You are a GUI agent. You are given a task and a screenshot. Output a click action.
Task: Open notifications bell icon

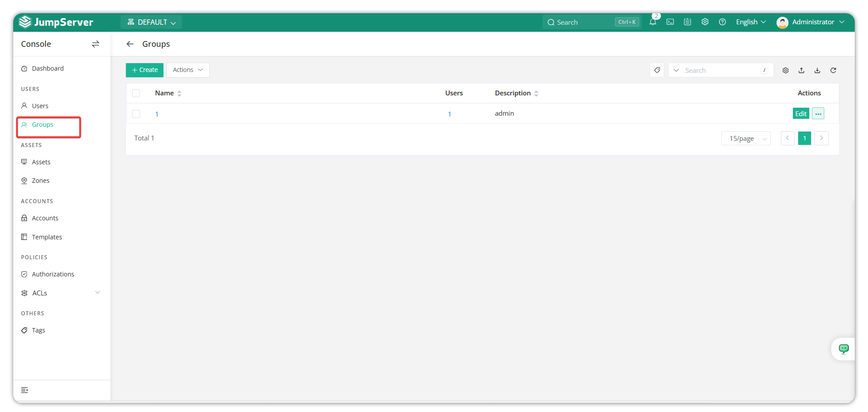tap(653, 22)
